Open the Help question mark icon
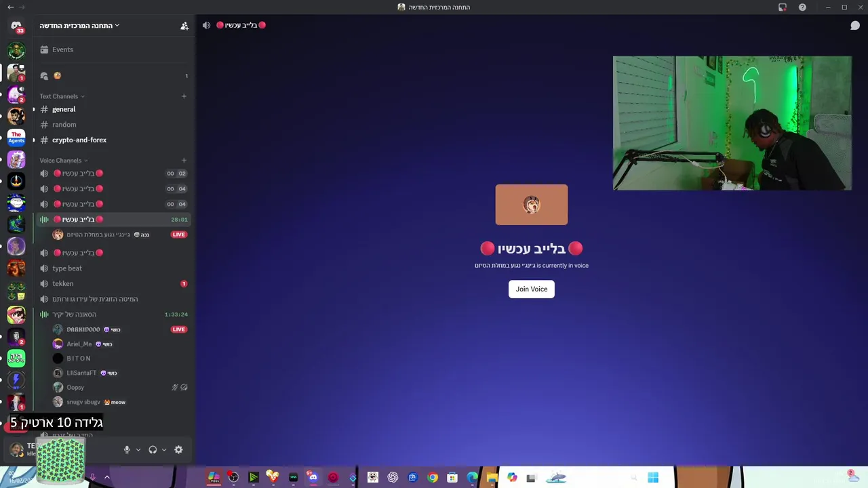This screenshot has width=868, height=488. click(802, 7)
